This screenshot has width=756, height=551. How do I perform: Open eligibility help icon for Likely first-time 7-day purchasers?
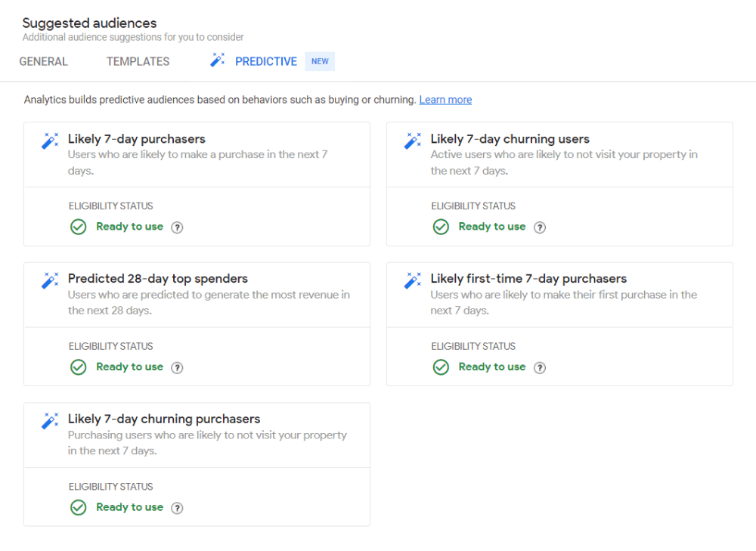tap(540, 368)
